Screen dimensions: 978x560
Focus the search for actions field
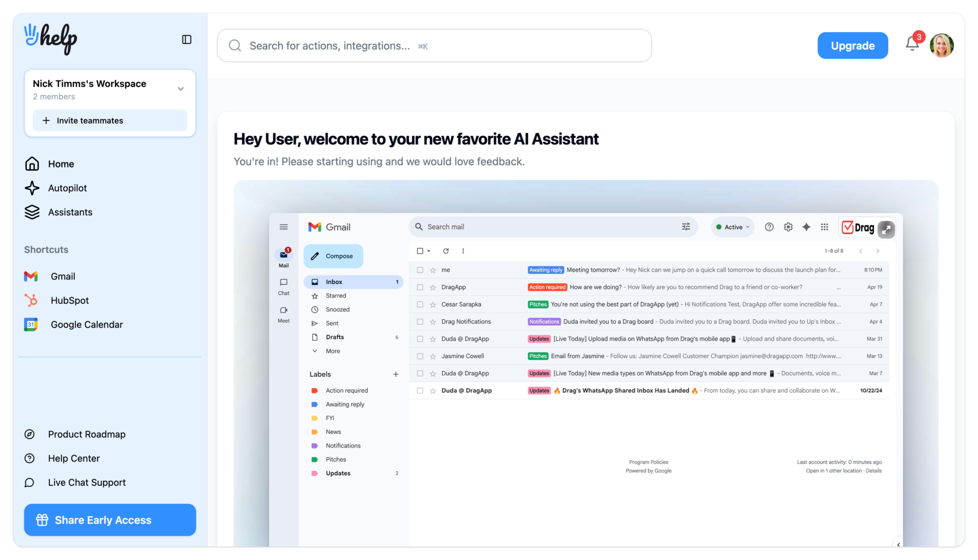(434, 46)
